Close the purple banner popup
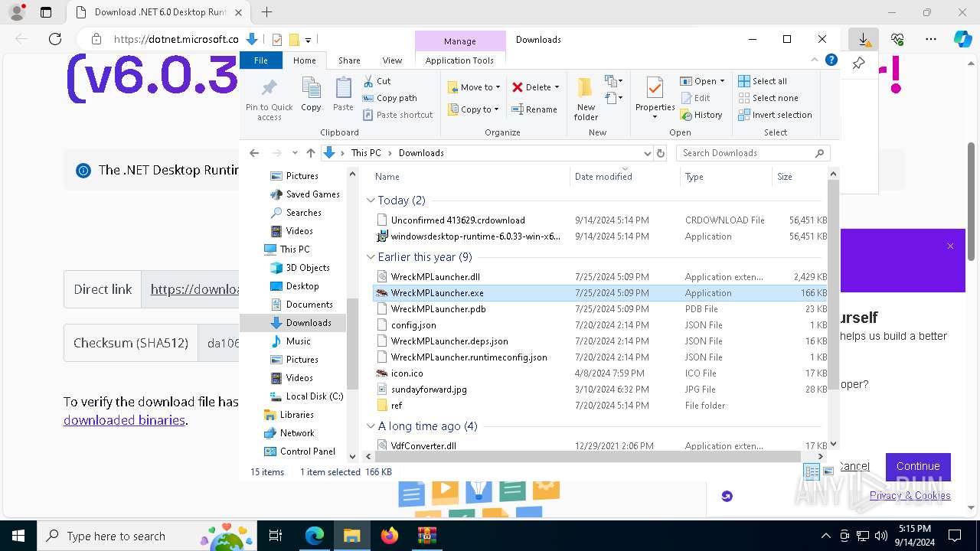The image size is (980, 551). point(950,246)
